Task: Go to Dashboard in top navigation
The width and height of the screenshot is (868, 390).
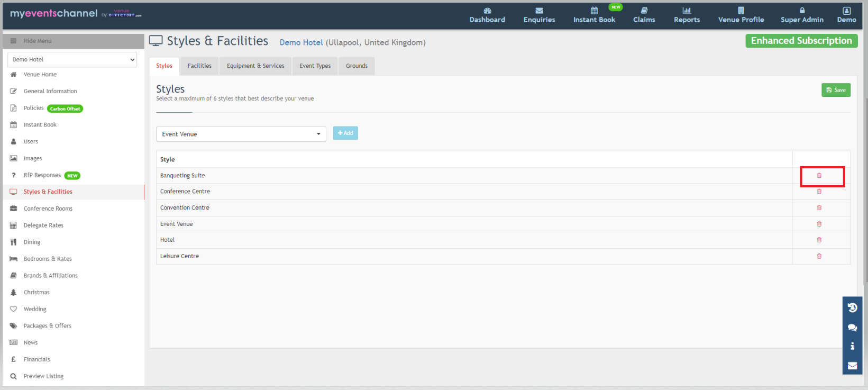Action: pyautogui.click(x=487, y=15)
